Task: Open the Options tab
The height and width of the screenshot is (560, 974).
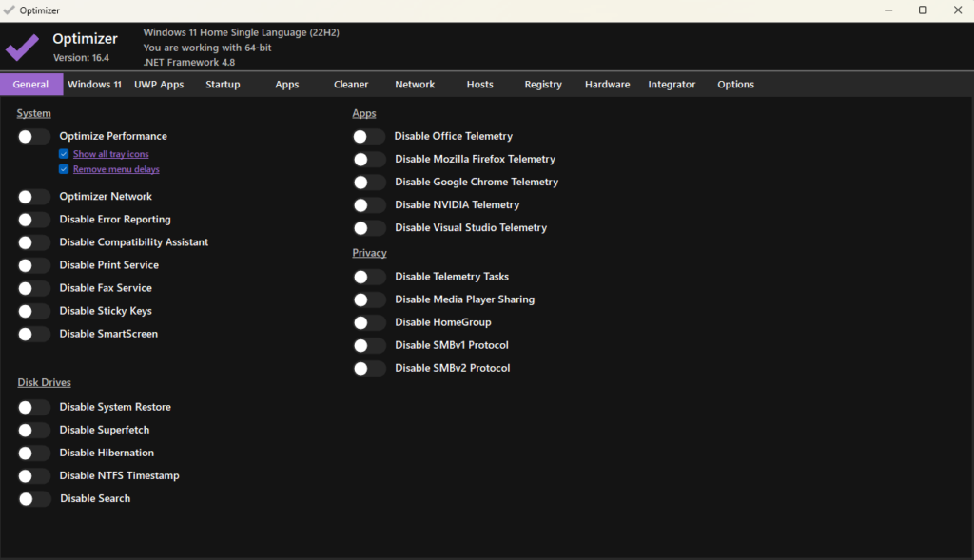Action: coord(735,85)
